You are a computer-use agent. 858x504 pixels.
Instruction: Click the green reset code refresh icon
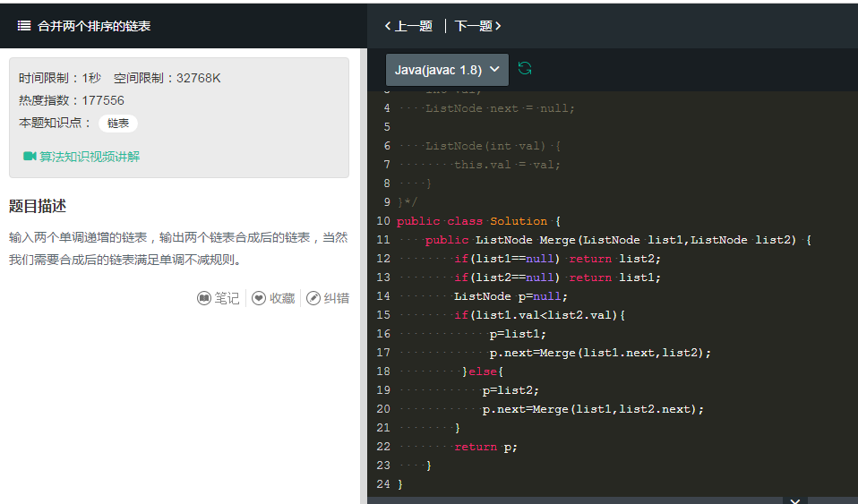point(525,68)
